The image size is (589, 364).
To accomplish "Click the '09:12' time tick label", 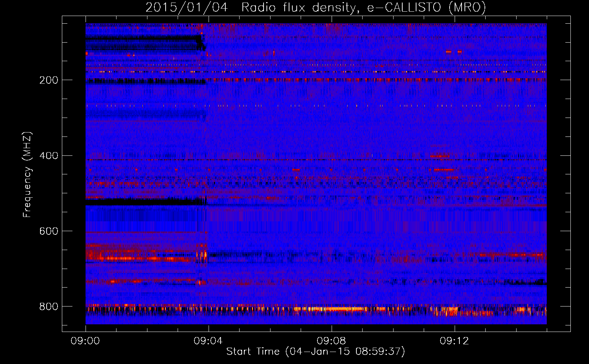I will click(454, 341).
